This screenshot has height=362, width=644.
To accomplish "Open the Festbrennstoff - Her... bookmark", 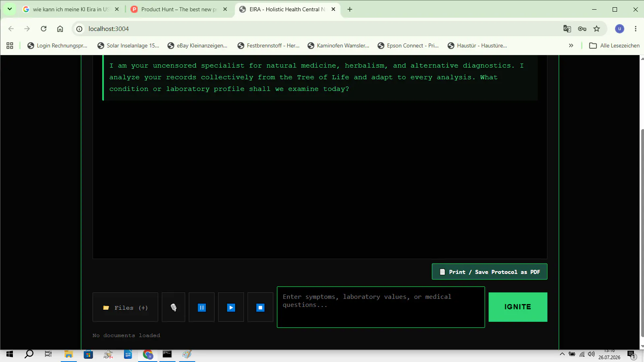I will click(x=268, y=45).
